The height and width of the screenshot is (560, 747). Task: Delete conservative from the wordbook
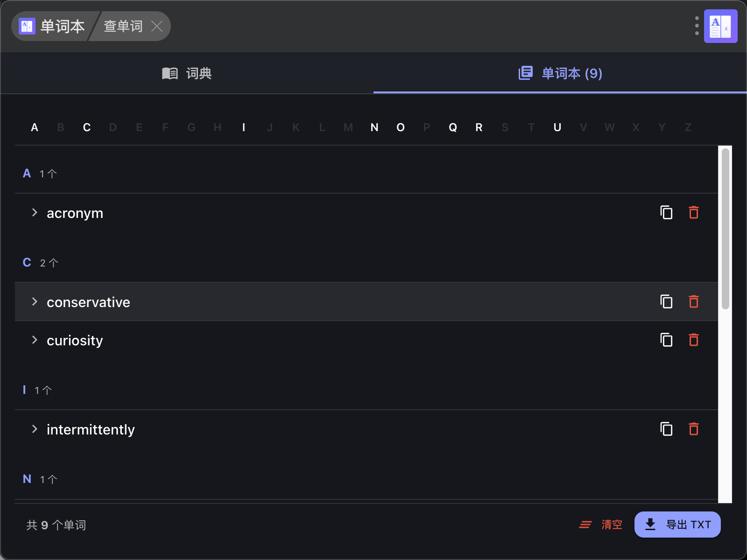pyautogui.click(x=694, y=301)
